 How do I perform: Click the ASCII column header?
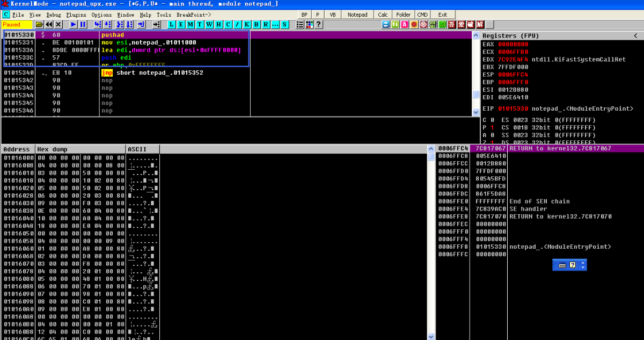click(143, 149)
